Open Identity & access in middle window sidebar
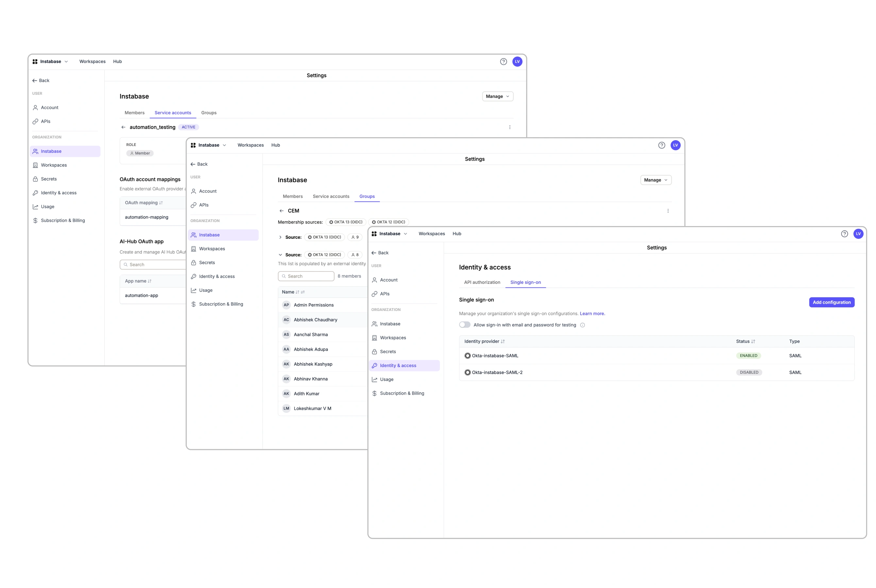Image resolution: width=876 pixels, height=588 pixels. [x=223, y=276]
